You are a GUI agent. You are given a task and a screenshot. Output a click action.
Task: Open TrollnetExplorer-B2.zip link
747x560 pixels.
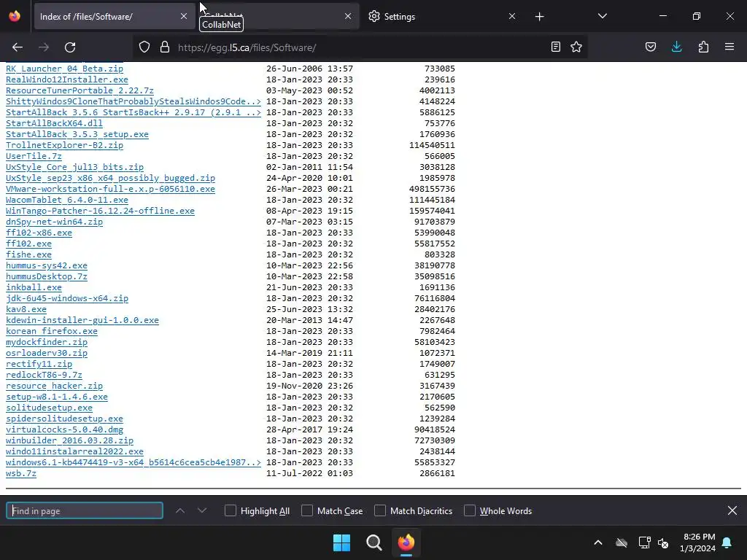[64, 145]
